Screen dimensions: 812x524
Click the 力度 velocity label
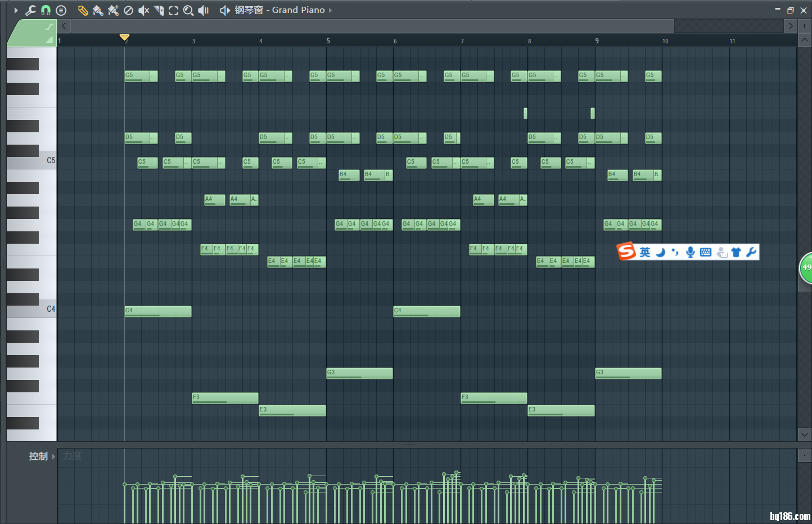[x=72, y=456]
